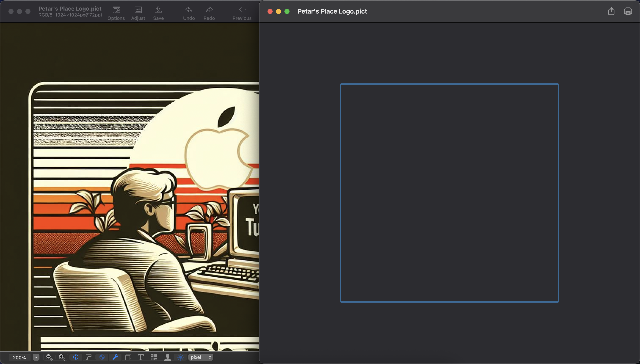The width and height of the screenshot is (640, 364).
Task: Open the pixel units dropdown
Action: (201, 357)
